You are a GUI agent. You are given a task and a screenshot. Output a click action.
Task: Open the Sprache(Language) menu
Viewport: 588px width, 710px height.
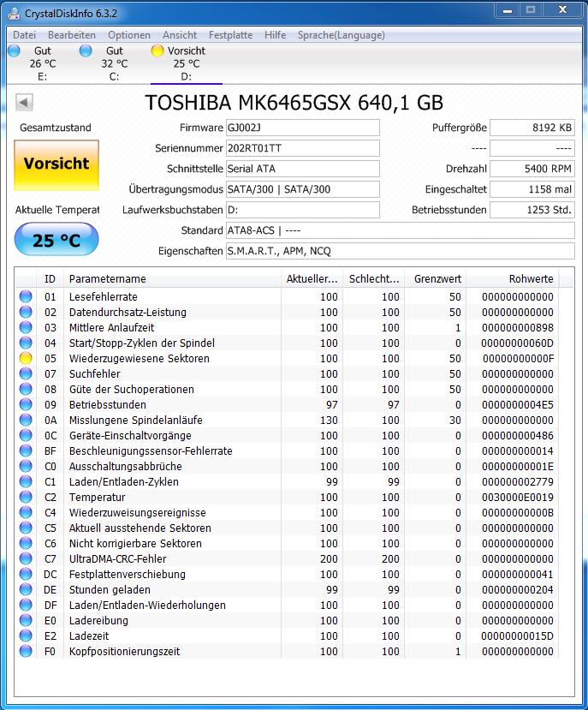[342, 35]
